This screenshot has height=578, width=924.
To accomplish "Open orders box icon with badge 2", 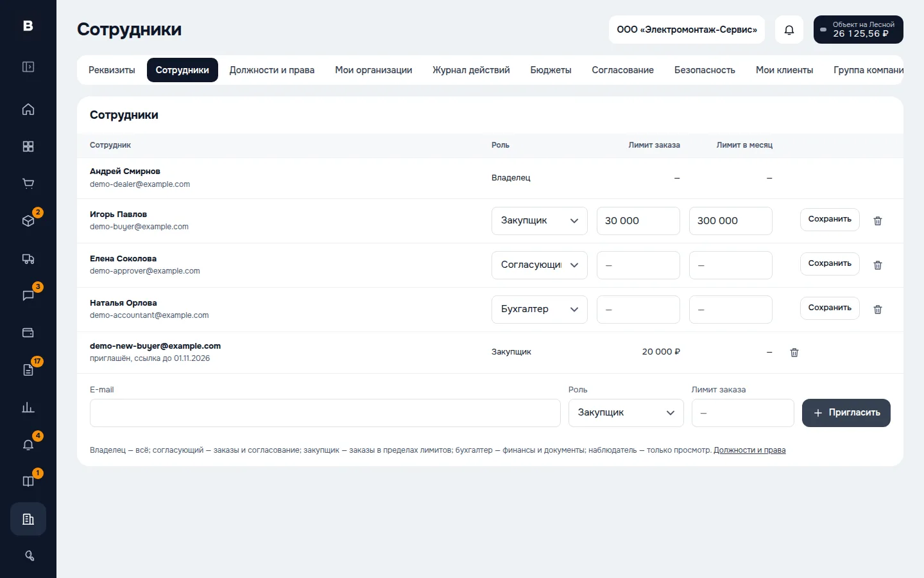I will click(x=28, y=221).
